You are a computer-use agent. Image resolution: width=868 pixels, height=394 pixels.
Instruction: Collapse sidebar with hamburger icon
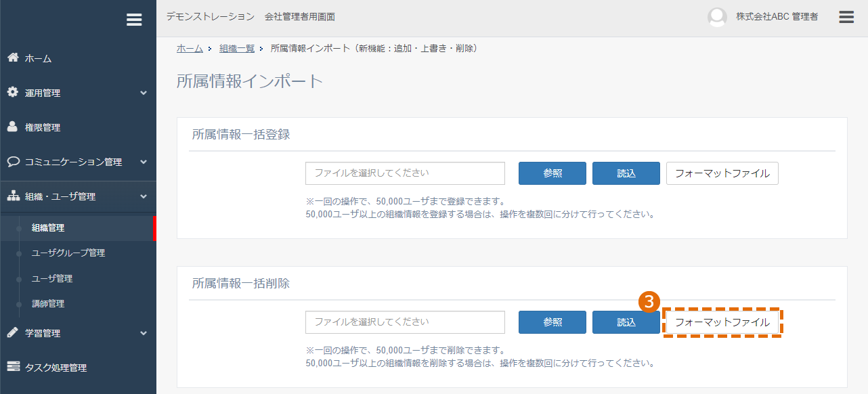(x=134, y=20)
